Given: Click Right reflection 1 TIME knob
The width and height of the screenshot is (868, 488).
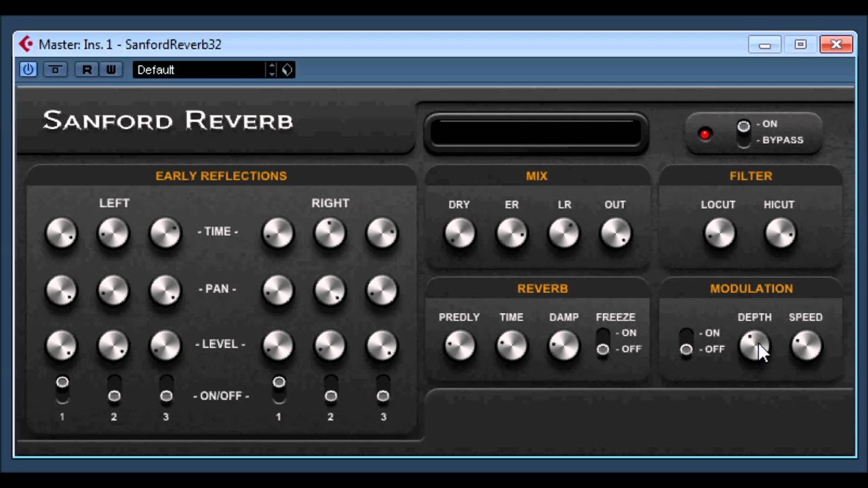Looking at the screenshot, I should click(278, 233).
